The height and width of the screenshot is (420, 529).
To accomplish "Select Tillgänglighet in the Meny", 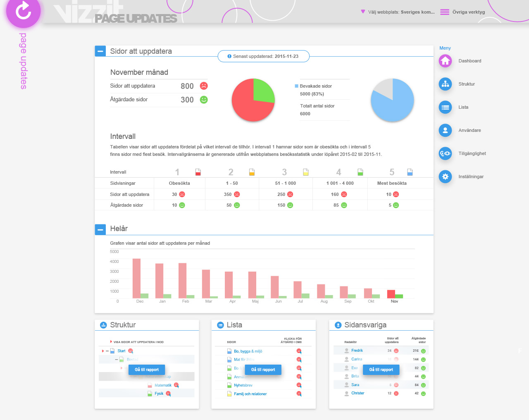I will coord(472,153).
